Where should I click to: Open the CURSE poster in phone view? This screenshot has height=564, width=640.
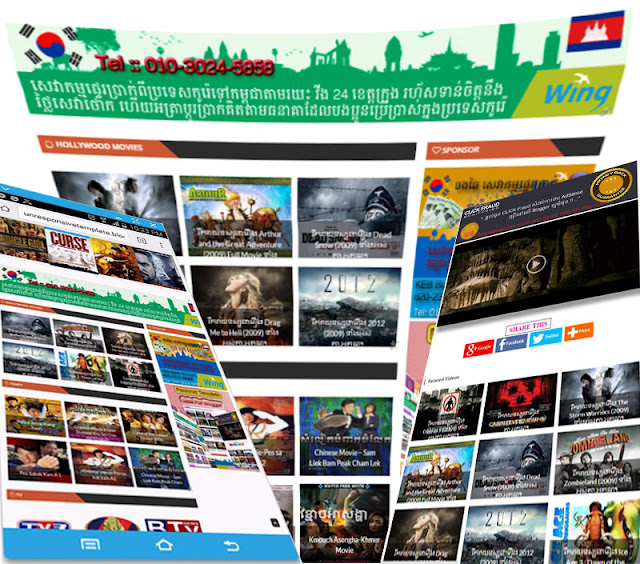[70, 249]
